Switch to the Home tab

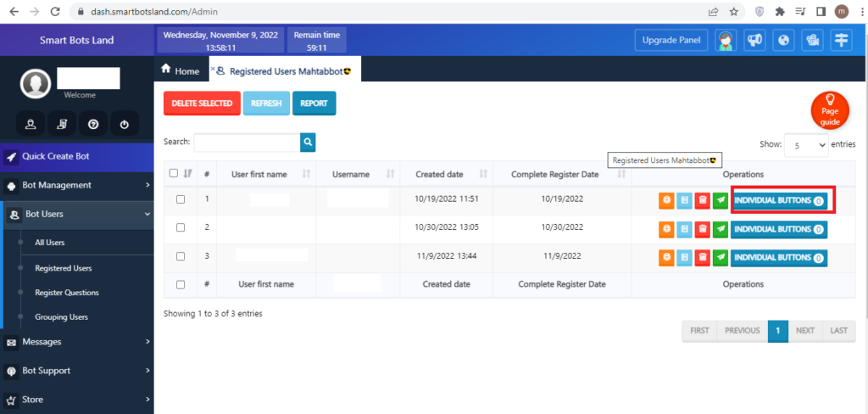181,71
